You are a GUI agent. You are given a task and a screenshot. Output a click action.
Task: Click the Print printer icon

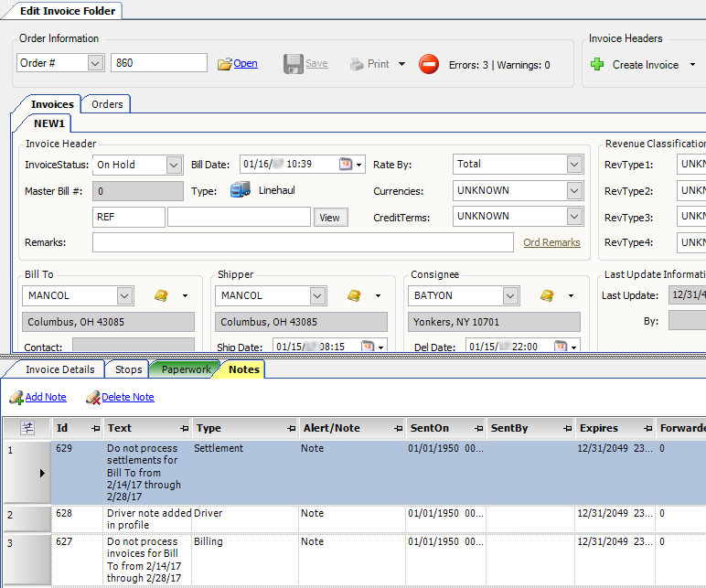tap(357, 64)
